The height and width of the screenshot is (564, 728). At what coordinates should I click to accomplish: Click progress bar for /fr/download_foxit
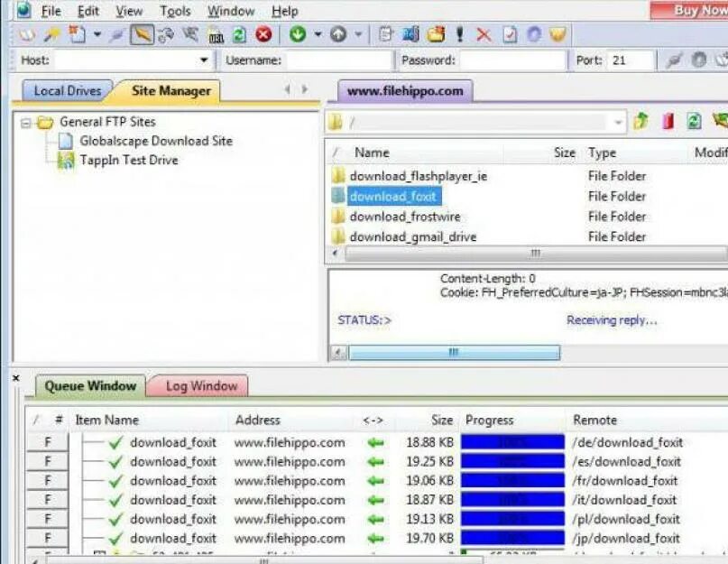point(512,480)
